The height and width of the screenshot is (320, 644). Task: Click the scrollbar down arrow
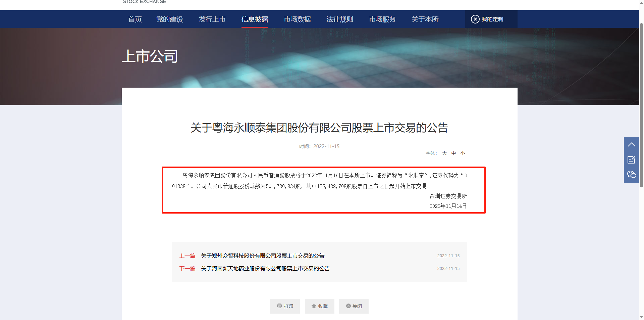pyautogui.click(x=641, y=317)
